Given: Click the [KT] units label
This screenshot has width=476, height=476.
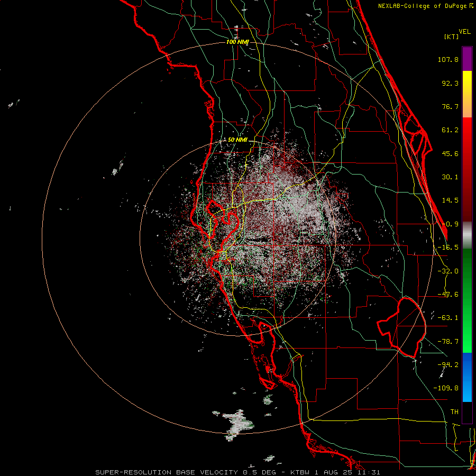Looking at the screenshot, I should click(x=452, y=36).
